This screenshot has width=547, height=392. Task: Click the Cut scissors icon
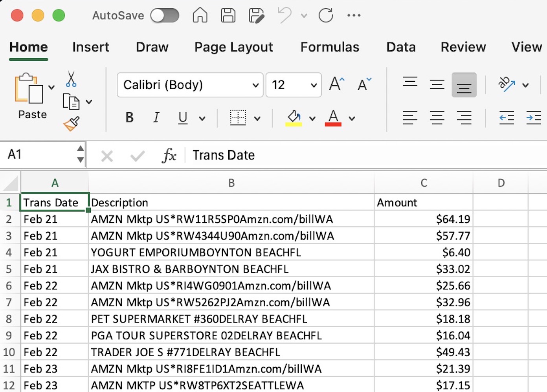tap(71, 79)
